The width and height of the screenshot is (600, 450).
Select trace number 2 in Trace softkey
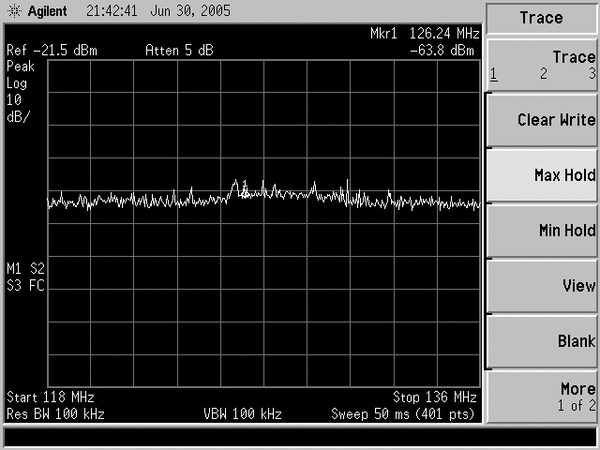pos(544,74)
